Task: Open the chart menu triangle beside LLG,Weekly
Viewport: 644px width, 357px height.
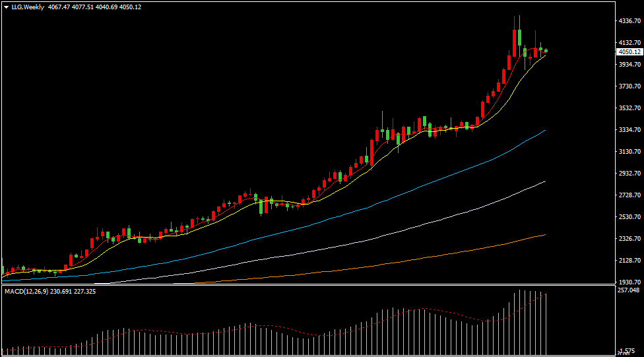Action: coord(6,7)
